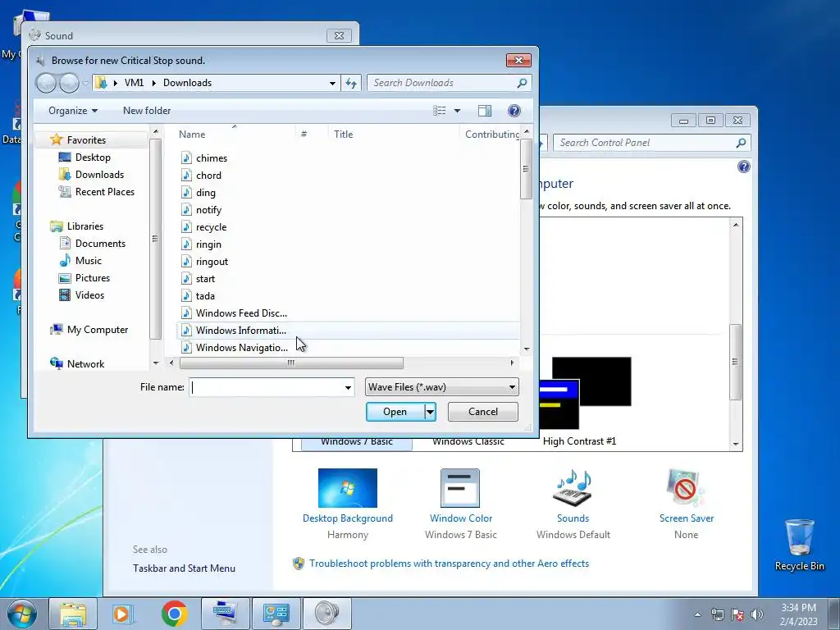
Task: Change the file view layout
Action: tap(440, 111)
